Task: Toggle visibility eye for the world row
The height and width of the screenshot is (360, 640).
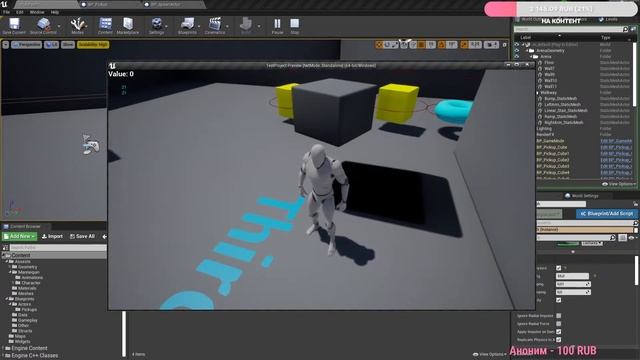Action: [x=517, y=44]
